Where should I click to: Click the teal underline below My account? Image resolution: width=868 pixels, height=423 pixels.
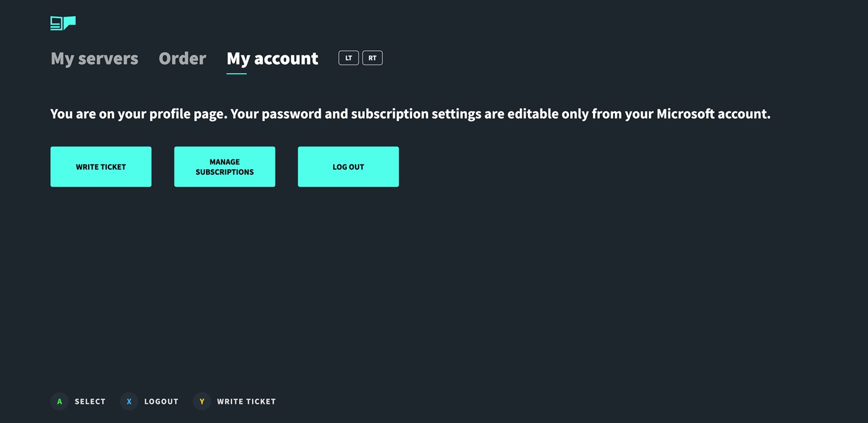click(236, 74)
